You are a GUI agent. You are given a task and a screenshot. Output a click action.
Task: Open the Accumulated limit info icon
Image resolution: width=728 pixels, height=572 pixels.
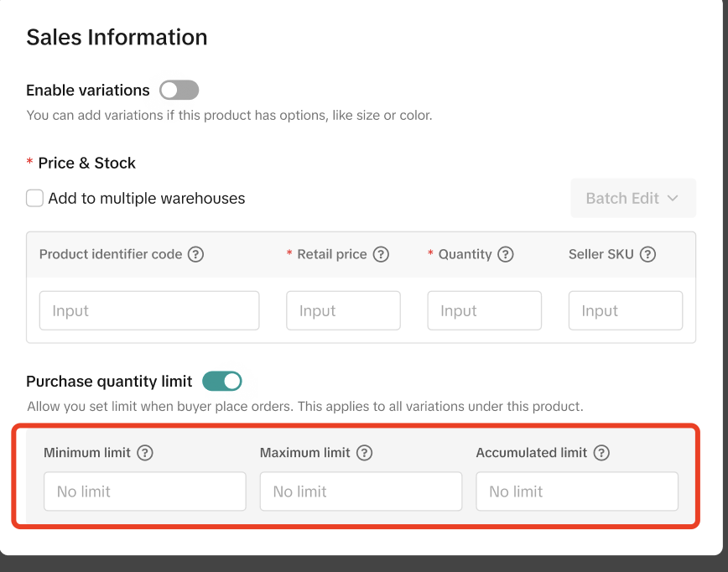click(x=601, y=453)
